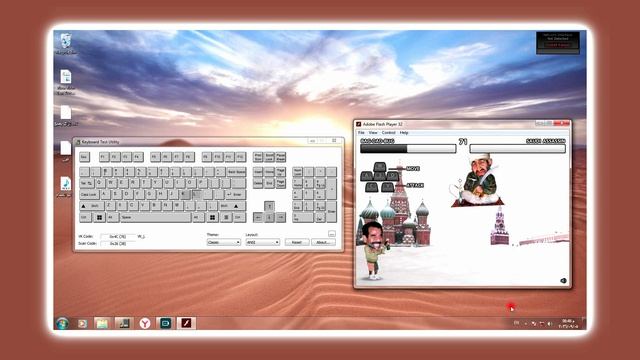
Task: Open the File menu in Flash Player
Action: click(361, 133)
